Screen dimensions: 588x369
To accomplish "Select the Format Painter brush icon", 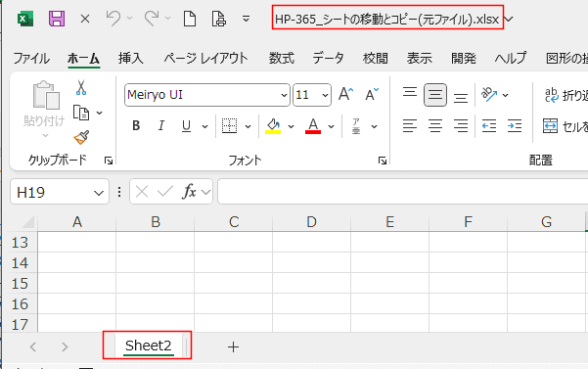I will [x=81, y=138].
